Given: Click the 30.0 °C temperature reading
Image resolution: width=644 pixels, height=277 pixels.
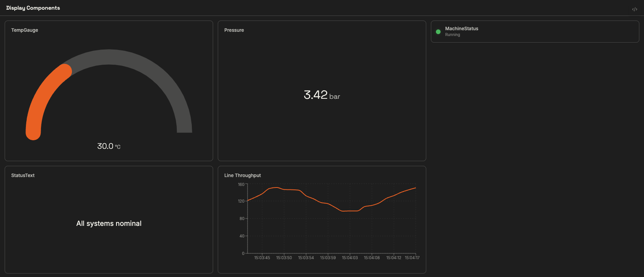Looking at the screenshot, I should (109, 146).
